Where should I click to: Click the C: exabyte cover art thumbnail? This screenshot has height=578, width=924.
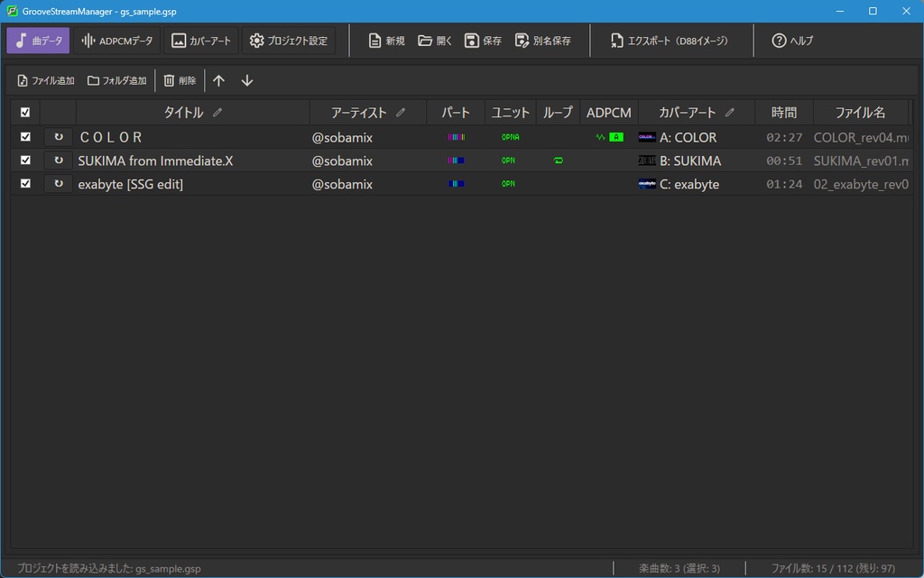click(647, 184)
